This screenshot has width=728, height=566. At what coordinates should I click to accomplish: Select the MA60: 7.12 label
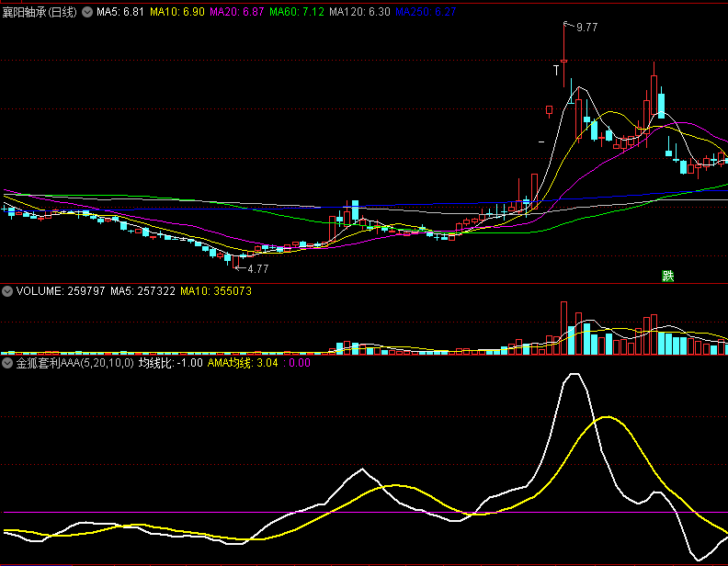point(297,12)
